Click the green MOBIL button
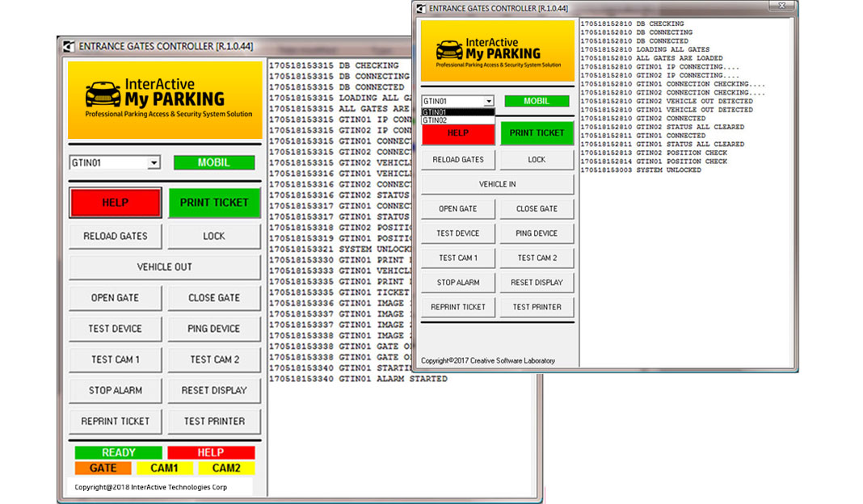The image size is (863, 504). tap(213, 162)
